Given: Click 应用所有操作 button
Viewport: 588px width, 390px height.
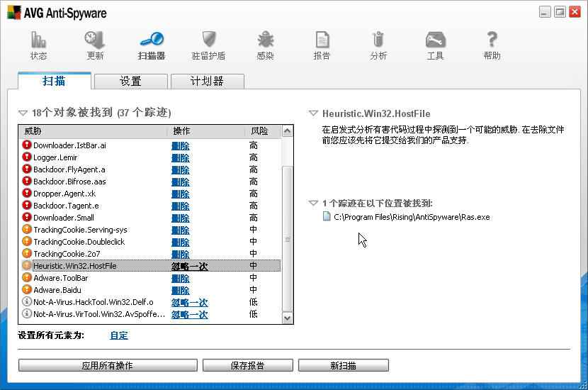Looking at the screenshot, I should pyautogui.click(x=108, y=365).
